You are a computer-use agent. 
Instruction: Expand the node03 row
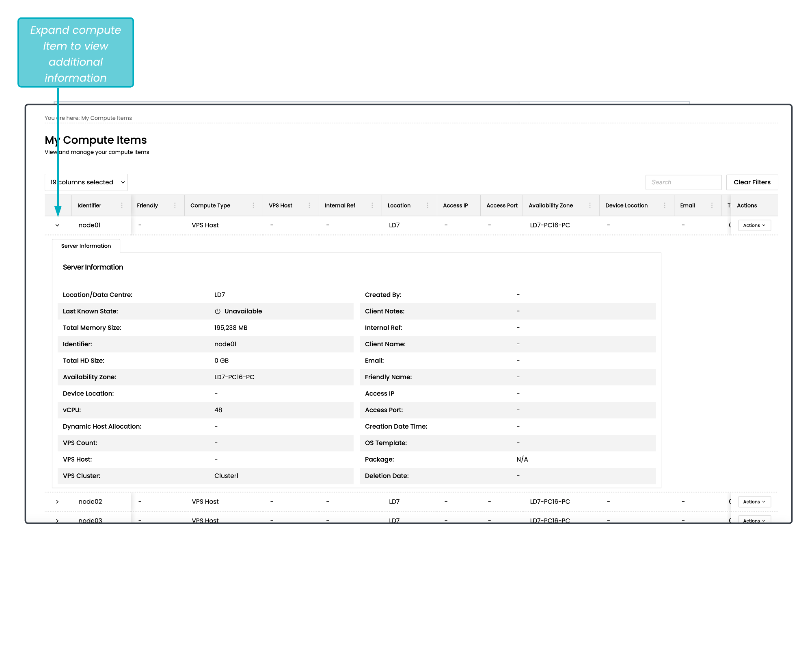pos(57,520)
